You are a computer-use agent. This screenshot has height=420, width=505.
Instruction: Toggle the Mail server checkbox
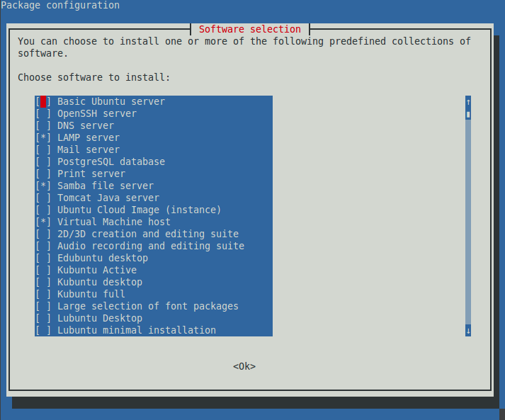(43, 149)
